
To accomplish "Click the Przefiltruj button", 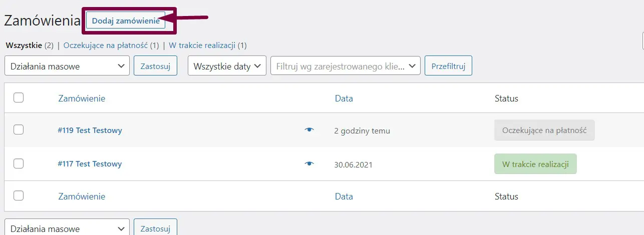I will 448,66.
